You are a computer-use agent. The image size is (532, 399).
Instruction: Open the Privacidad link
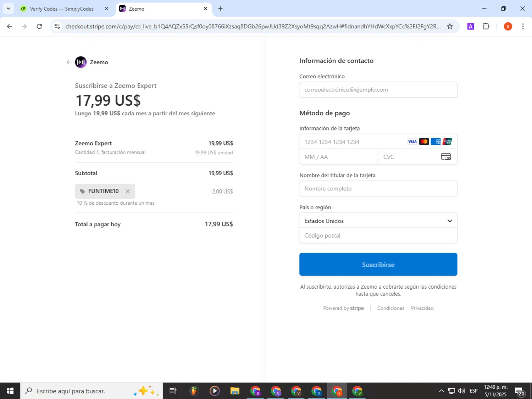(x=422, y=308)
